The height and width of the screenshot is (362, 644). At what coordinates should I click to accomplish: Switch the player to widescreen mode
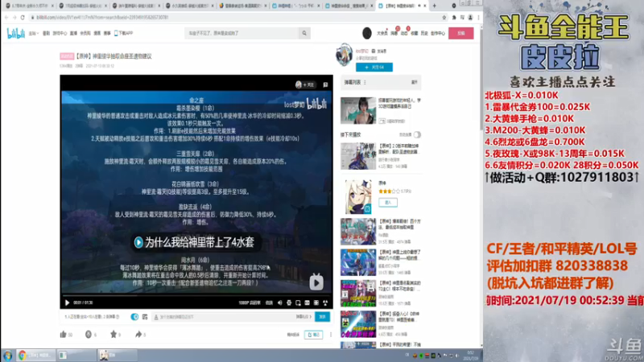(307, 303)
